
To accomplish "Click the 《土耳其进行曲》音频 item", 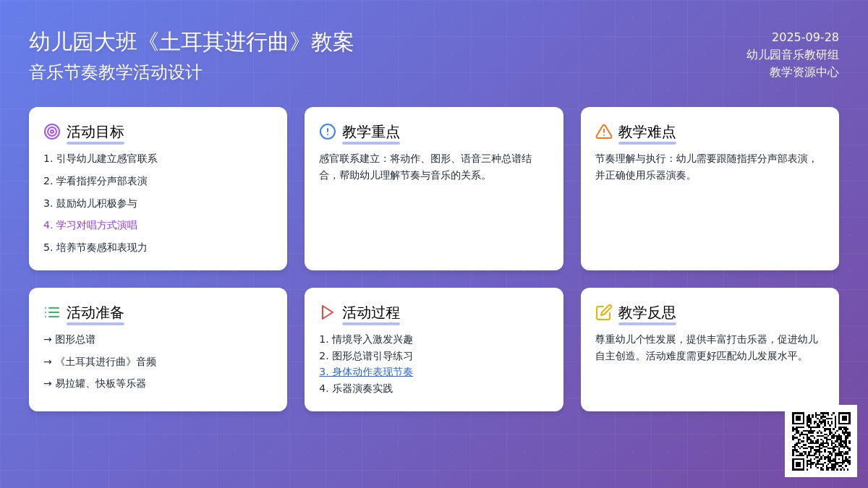I will (x=100, y=361).
